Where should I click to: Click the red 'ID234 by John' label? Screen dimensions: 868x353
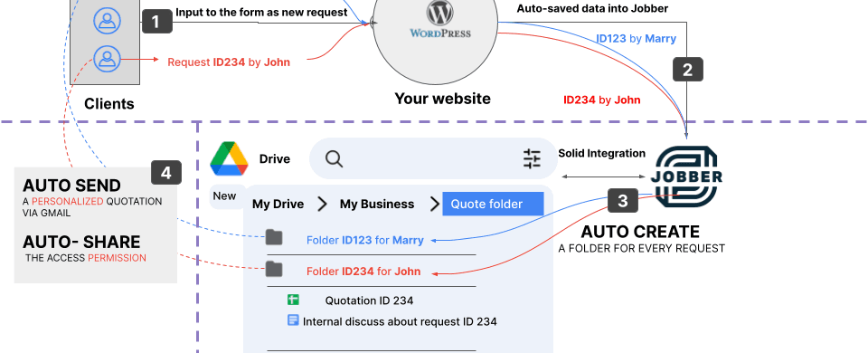pos(602,100)
